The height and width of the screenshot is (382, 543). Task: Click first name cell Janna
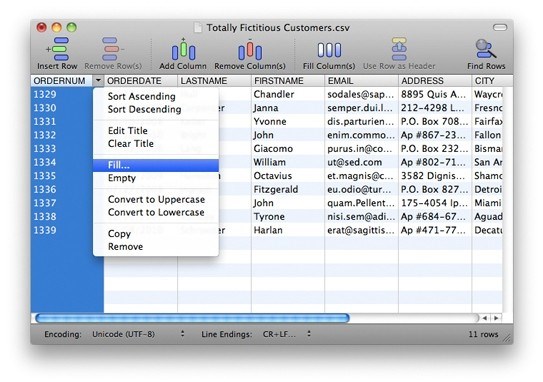tap(288, 108)
